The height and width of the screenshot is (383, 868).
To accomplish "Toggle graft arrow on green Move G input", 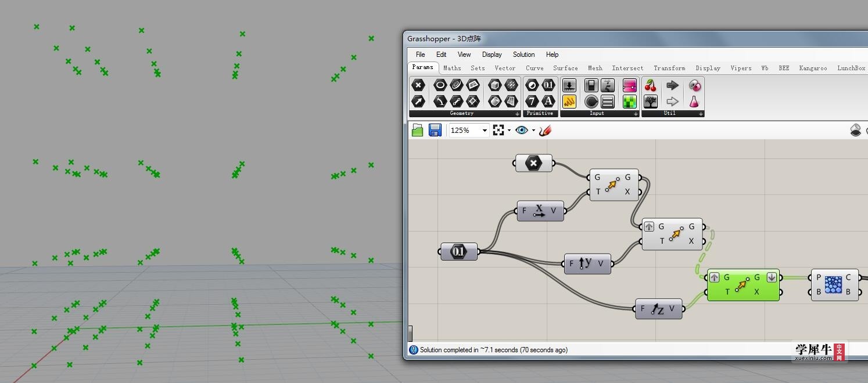I will point(715,277).
